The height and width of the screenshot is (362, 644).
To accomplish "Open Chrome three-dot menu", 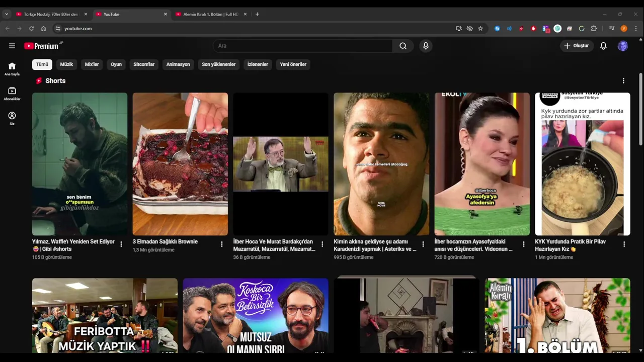I will [636, 29].
